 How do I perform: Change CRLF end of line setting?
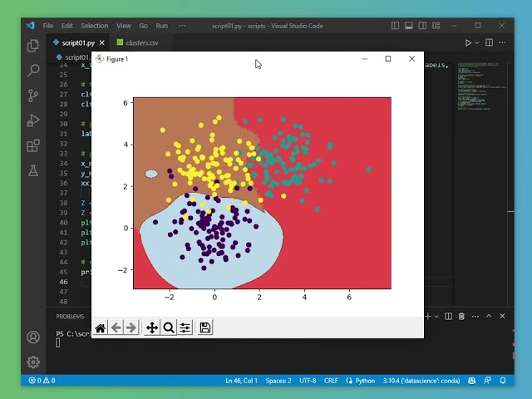(331, 381)
